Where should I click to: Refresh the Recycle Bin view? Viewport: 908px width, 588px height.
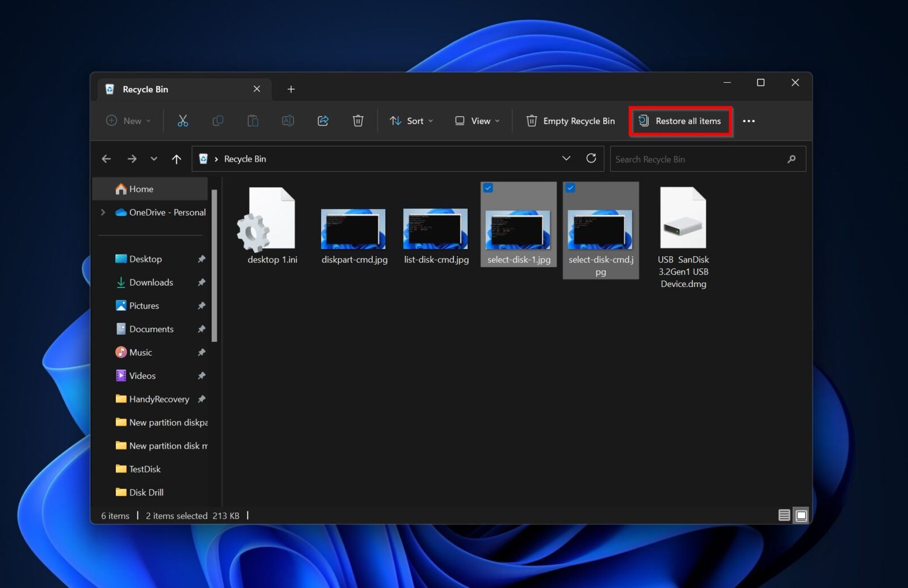click(x=591, y=159)
